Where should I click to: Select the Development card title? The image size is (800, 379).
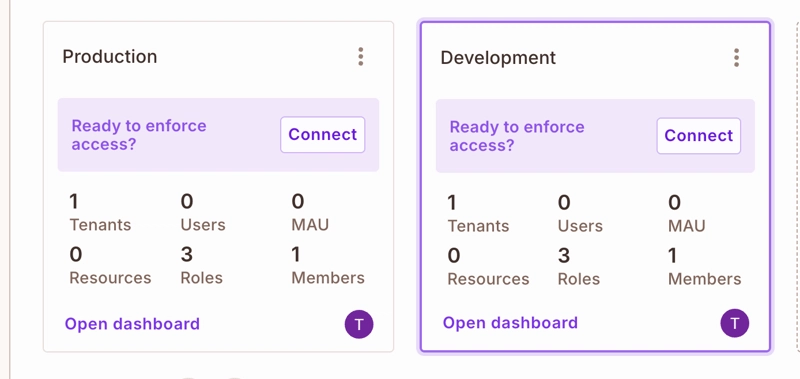click(498, 57)
